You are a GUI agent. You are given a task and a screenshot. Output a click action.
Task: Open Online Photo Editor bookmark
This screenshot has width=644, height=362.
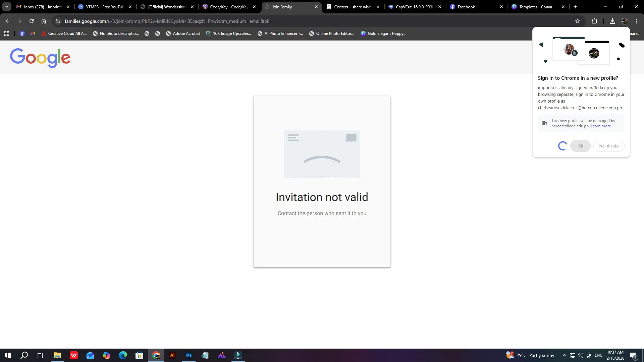coord(332,34)
